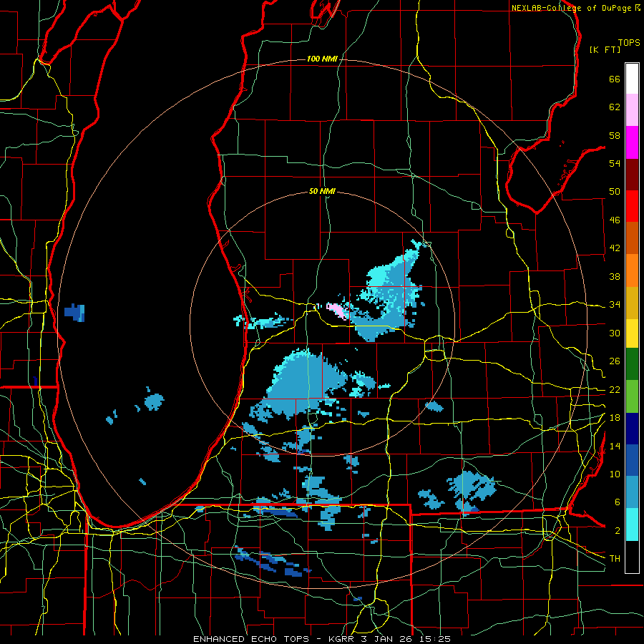Click legend value 38

tap(615, 276)
